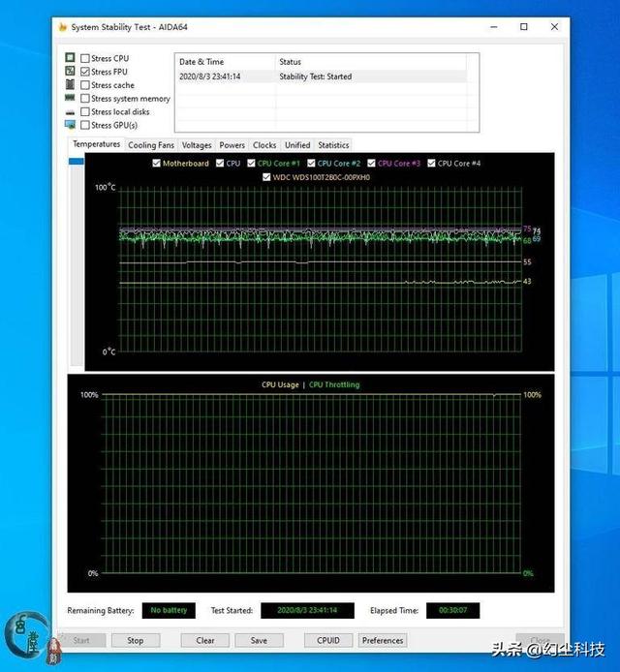Open the Clocks tab
The width and height of the screenshot is (620, 672).
coord(264,145)
